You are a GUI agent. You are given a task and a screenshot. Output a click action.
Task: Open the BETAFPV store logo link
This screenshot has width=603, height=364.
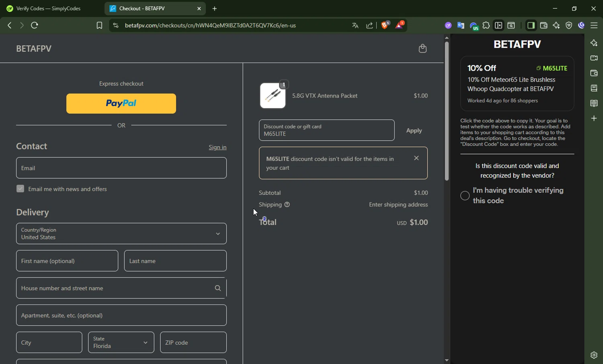tap(34, 49)
